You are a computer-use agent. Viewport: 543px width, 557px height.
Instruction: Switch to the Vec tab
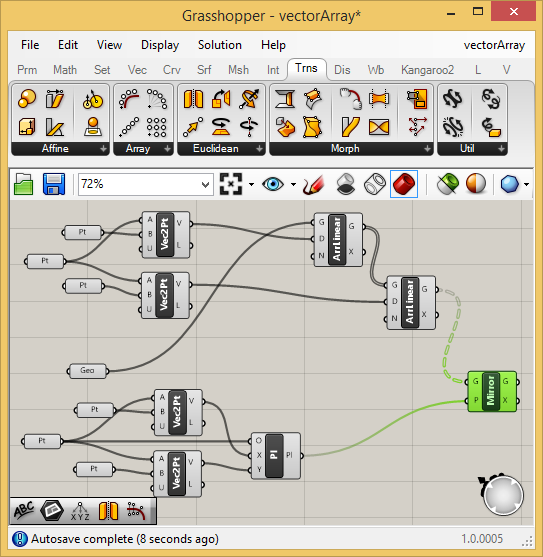tap(137, 70)
